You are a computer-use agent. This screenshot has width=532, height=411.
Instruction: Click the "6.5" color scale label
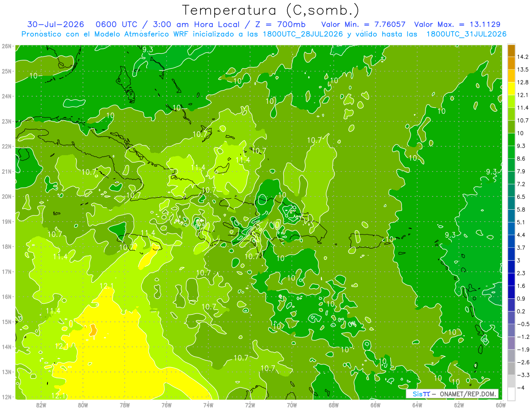pyautogui.click(x=521, y=197)
